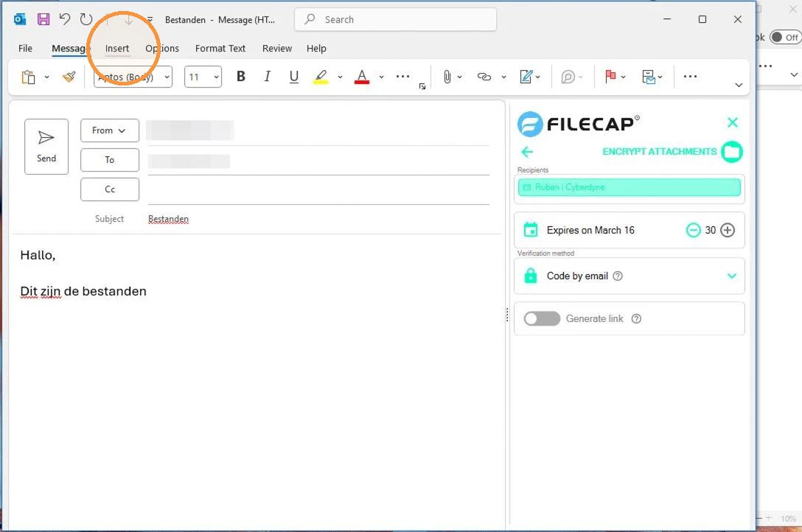802x532 pixels.
Task: Click the Search box
Action: click(395, 19)
